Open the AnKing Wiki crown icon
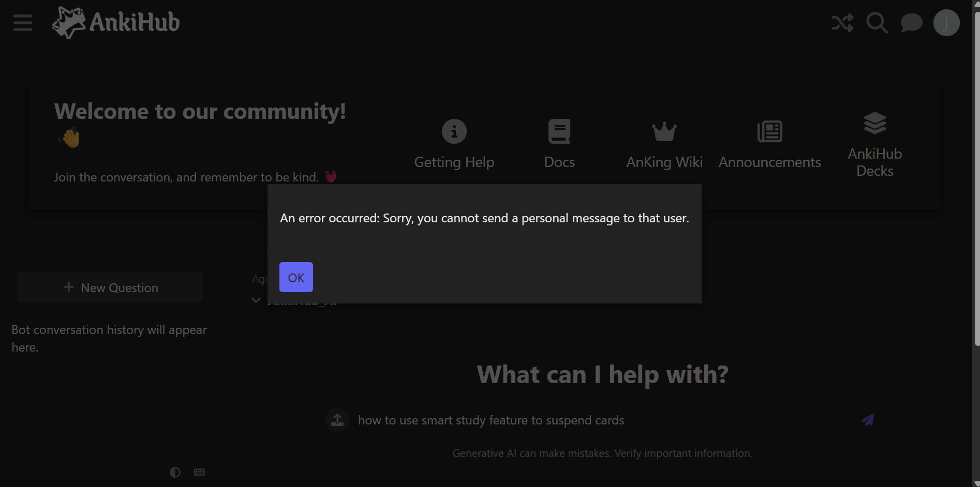 664,131
